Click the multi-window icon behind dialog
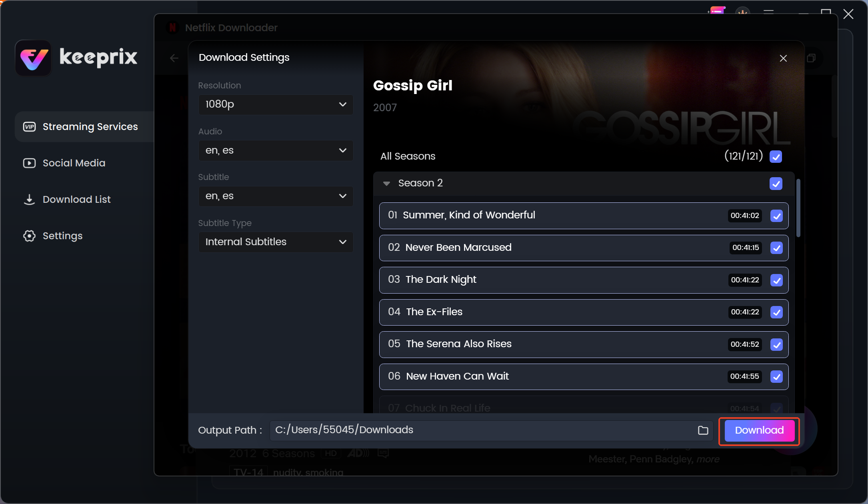Screen dimensions: 868x504 pyautogui.click(x=811, y=58)
